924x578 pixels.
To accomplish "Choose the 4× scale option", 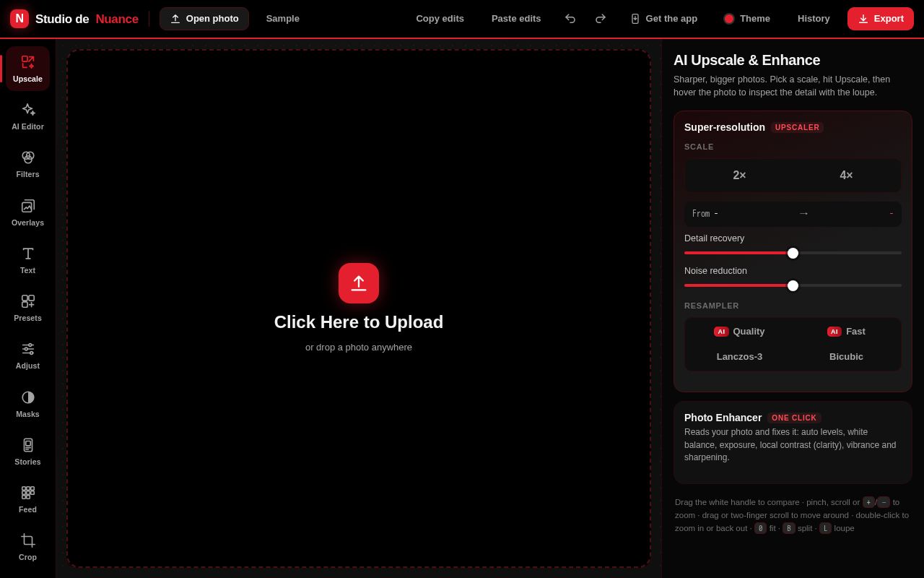I will pyautogui.click(x=846, y=176).
